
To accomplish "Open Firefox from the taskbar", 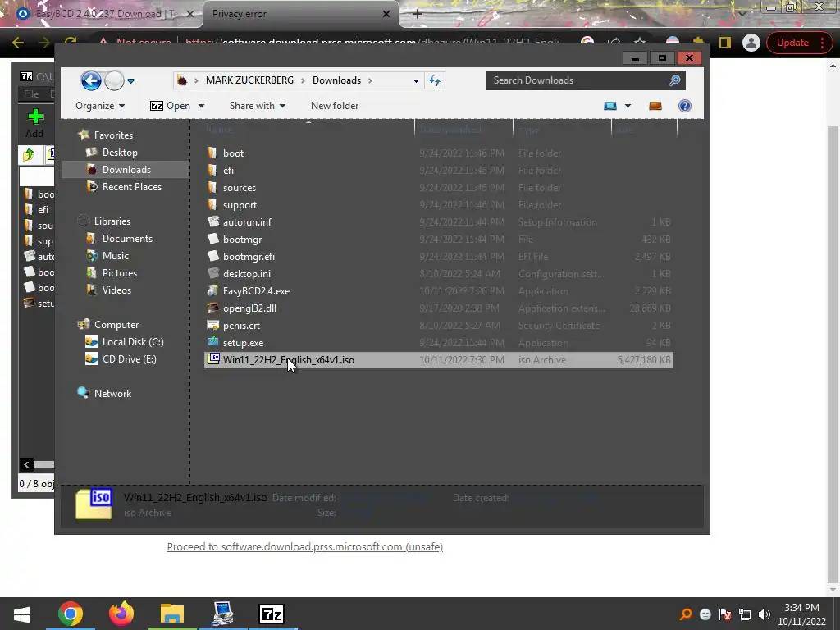I will tap(121, 614).
